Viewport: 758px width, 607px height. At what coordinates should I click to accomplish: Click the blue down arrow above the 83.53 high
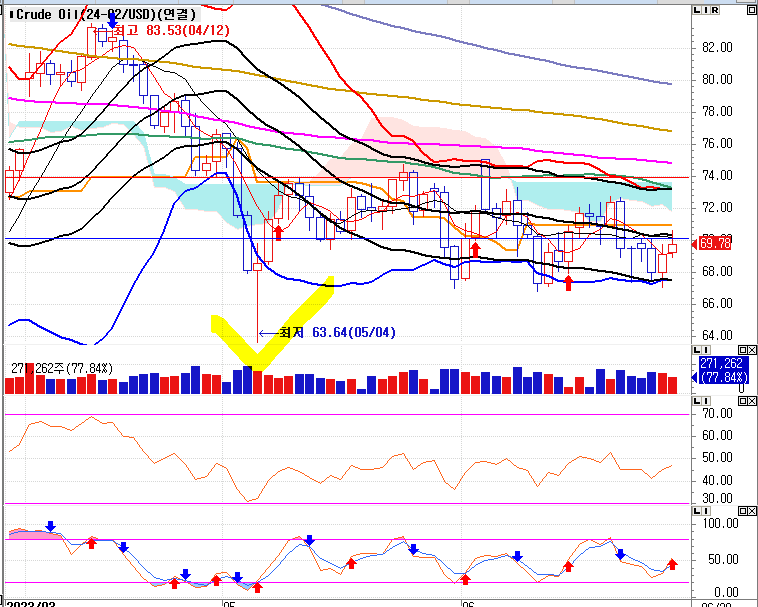[112, 21]
